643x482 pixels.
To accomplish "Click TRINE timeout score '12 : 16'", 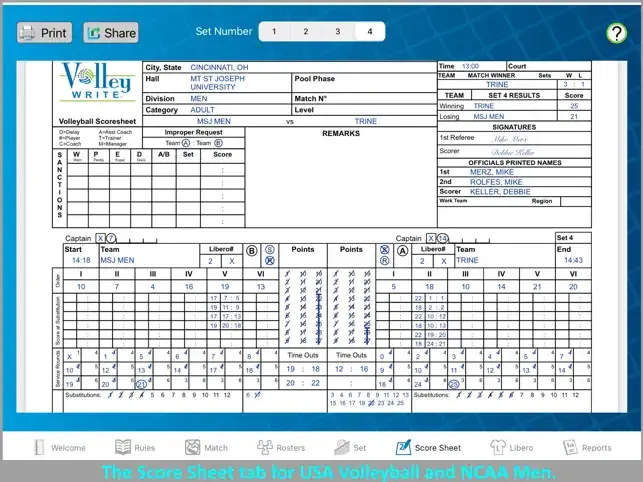I will pos(351,369).
